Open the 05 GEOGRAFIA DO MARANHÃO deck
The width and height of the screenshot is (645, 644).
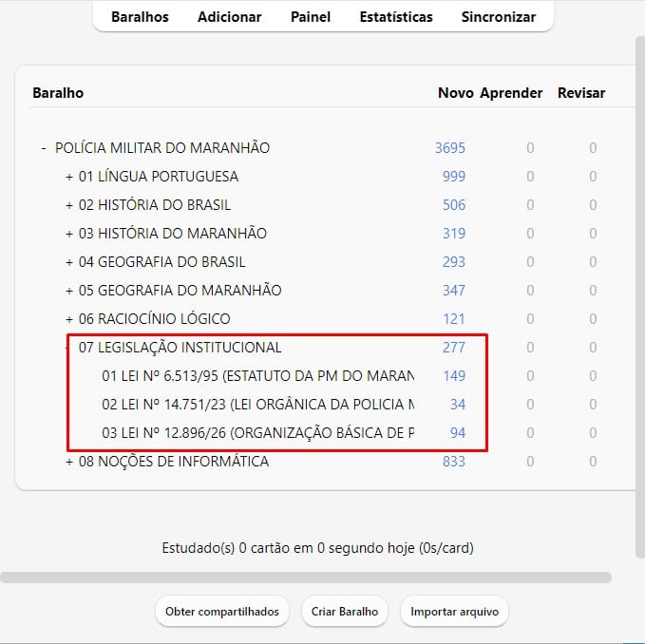[180, 291]
